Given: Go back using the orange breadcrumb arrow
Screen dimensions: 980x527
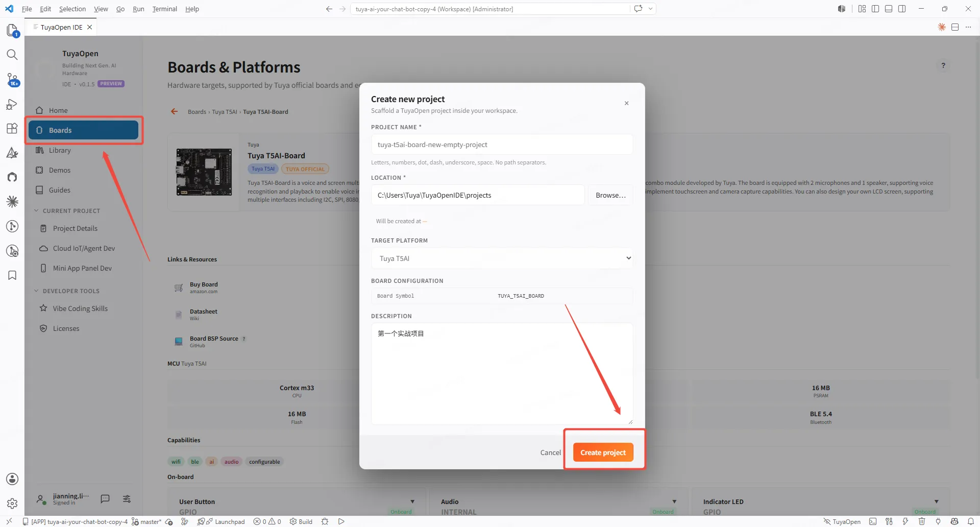Looking at the screenshot, I should pos(175,111).
